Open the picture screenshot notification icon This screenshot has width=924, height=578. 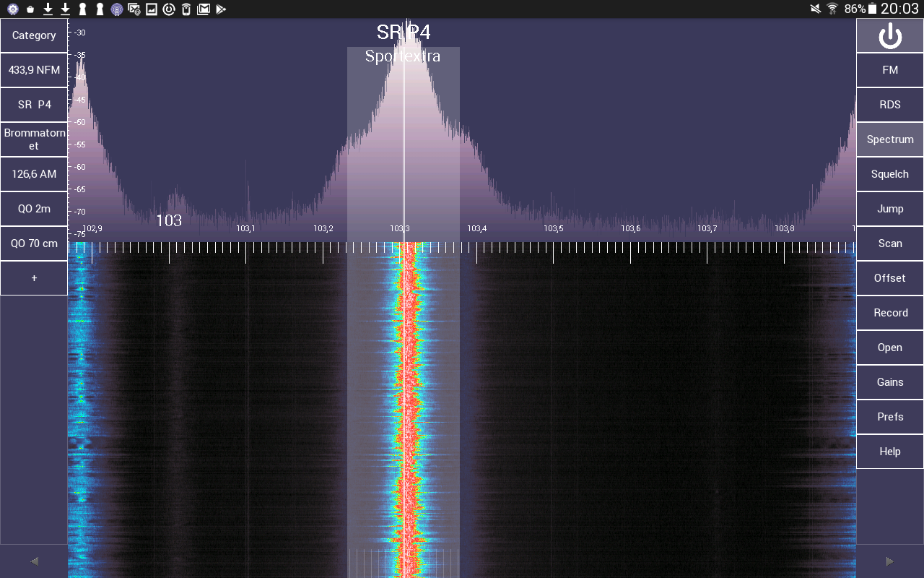(152, 9)
